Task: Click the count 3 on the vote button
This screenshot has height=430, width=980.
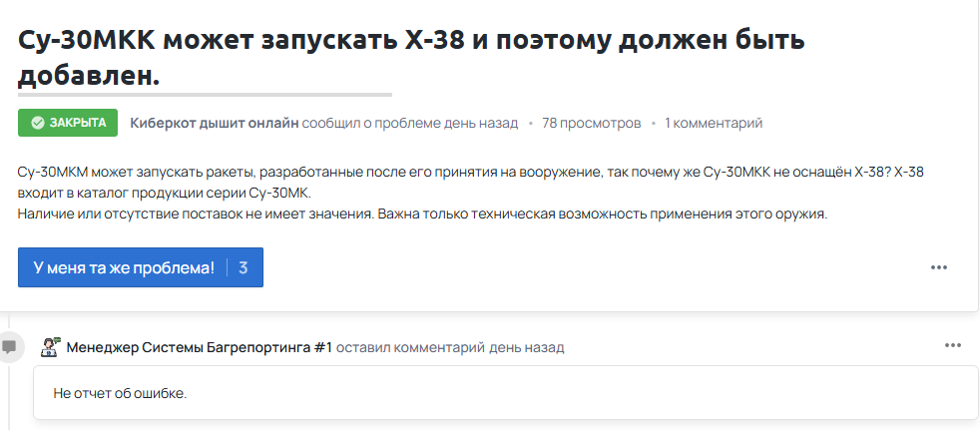Action: click(244, 267)
